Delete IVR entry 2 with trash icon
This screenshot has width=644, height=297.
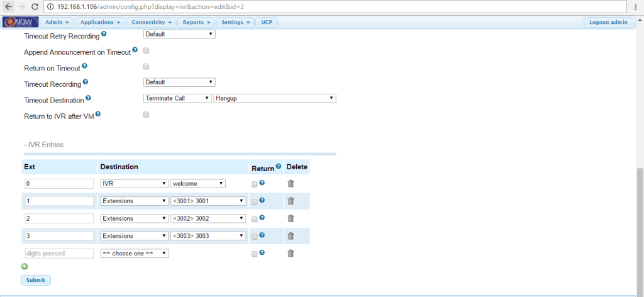coord(291,218)
